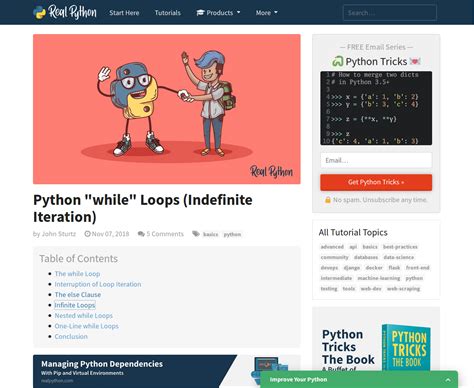
Task: Go to The else Clause section
Action: click(78, 295)
